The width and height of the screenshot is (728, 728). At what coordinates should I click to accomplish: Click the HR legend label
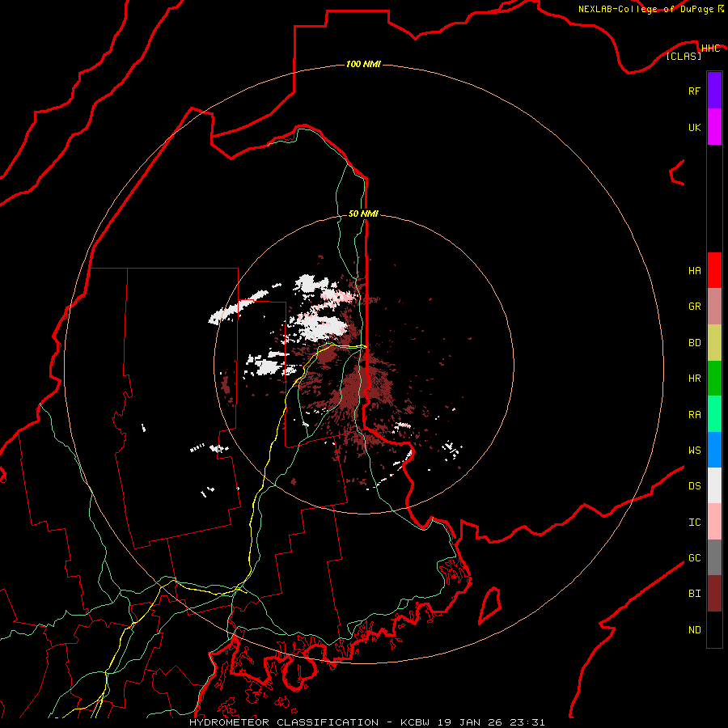point(694,379)
